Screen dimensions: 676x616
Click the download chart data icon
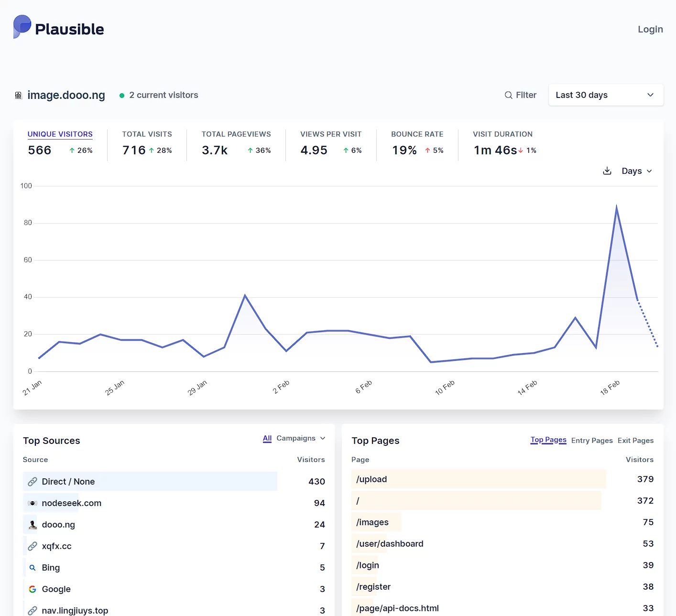tap(607, 171)
